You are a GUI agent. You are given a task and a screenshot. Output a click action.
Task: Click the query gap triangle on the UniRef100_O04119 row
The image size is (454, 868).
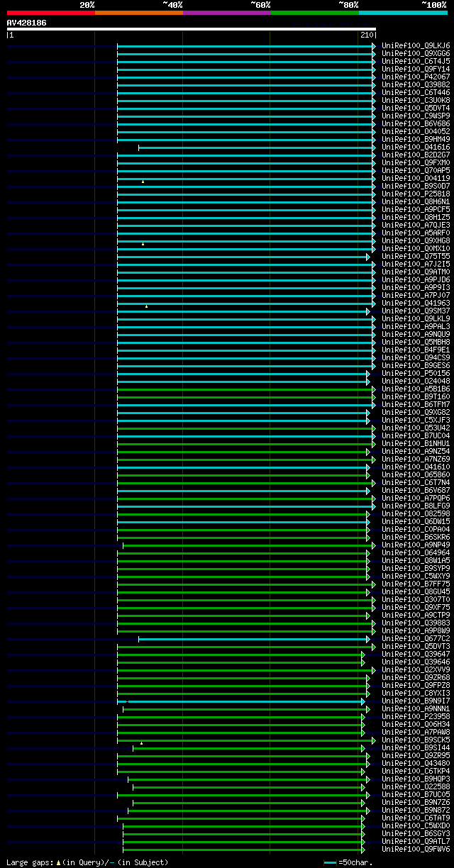pos(143,182)
